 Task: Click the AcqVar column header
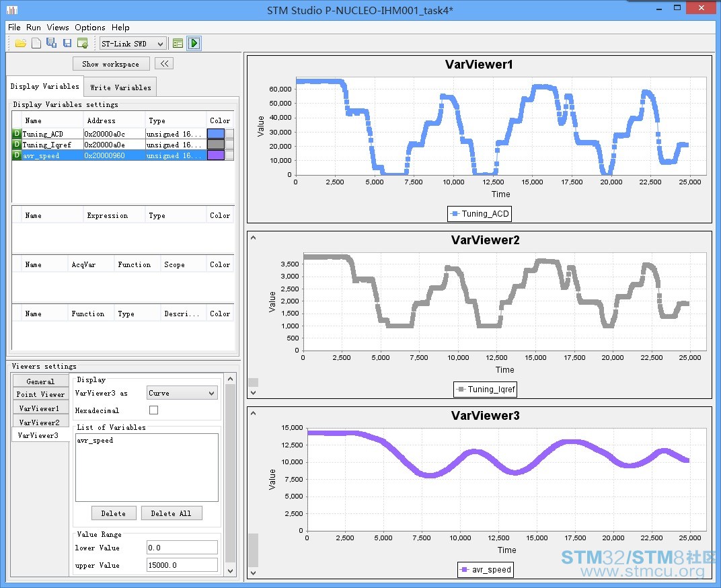pos(91,264)
